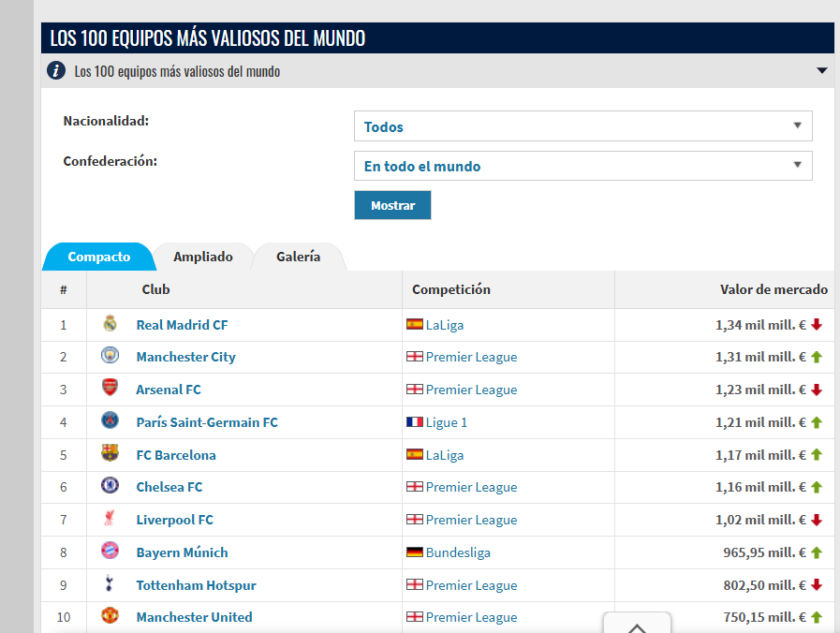Click LaLiga link in FC Barcelona's row

point(445,455)
